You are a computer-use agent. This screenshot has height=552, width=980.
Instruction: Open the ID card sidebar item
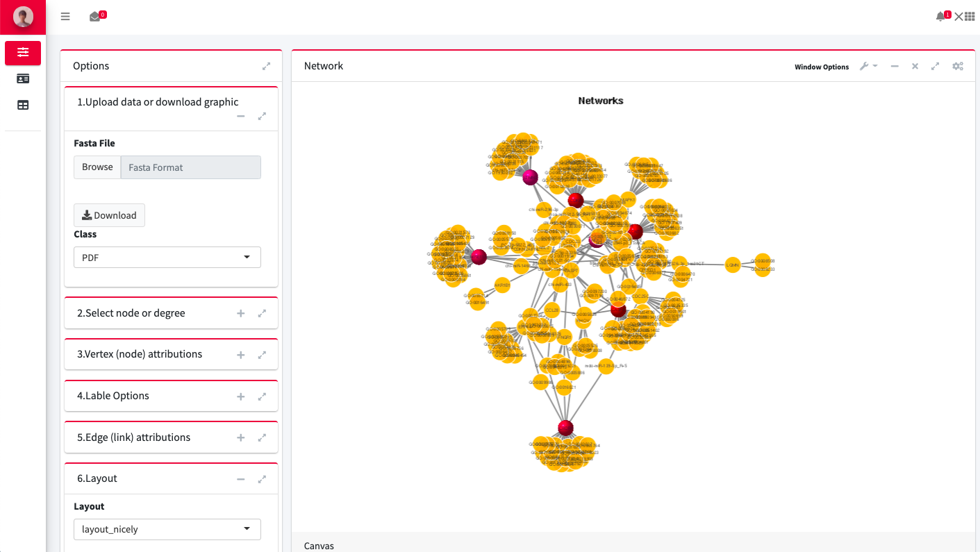23,78
